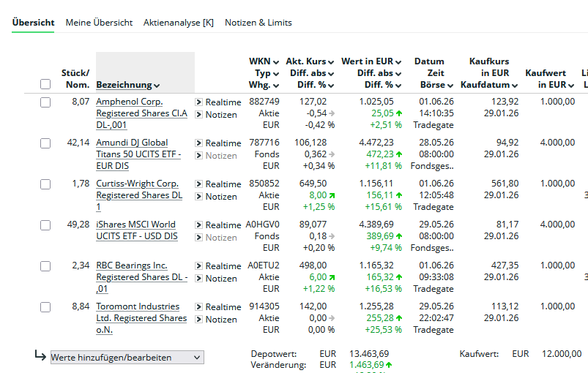Click green up arrow beside Curtiss-Wright 156,11 gain
Viewport: 588px width, 373px height.
[399, 195]
